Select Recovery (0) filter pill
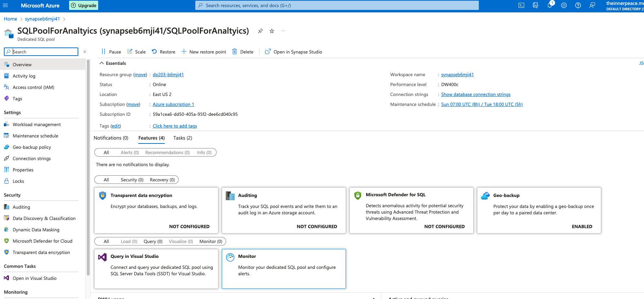The width and height of the screenshot is (644, 299). (x=162, y=180)
